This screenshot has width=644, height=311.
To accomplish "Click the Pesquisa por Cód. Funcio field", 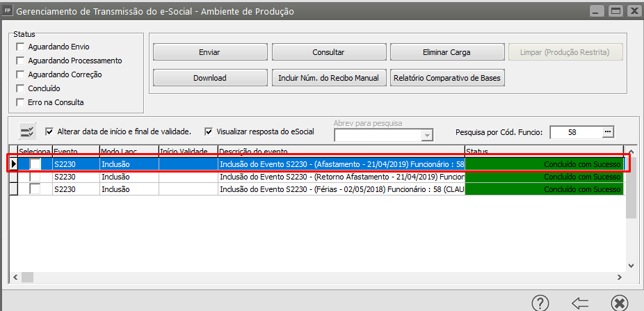I will (577, 132).
